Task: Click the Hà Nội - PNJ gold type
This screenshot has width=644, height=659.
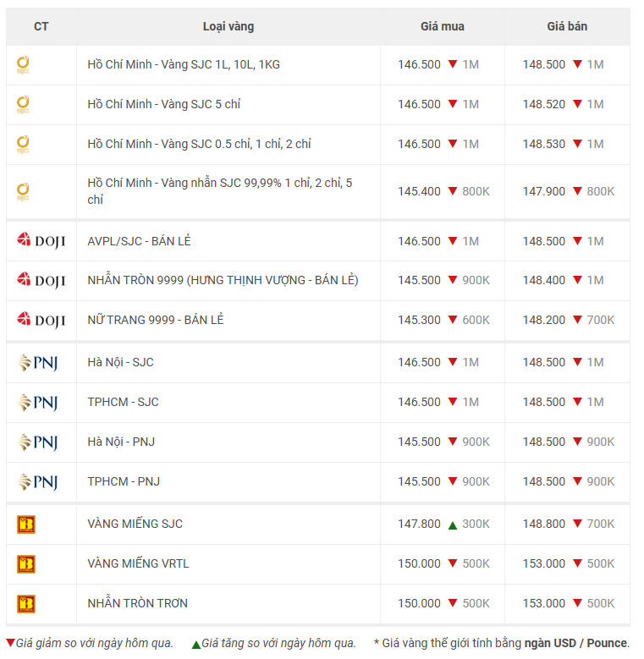Action: [121, 442]
